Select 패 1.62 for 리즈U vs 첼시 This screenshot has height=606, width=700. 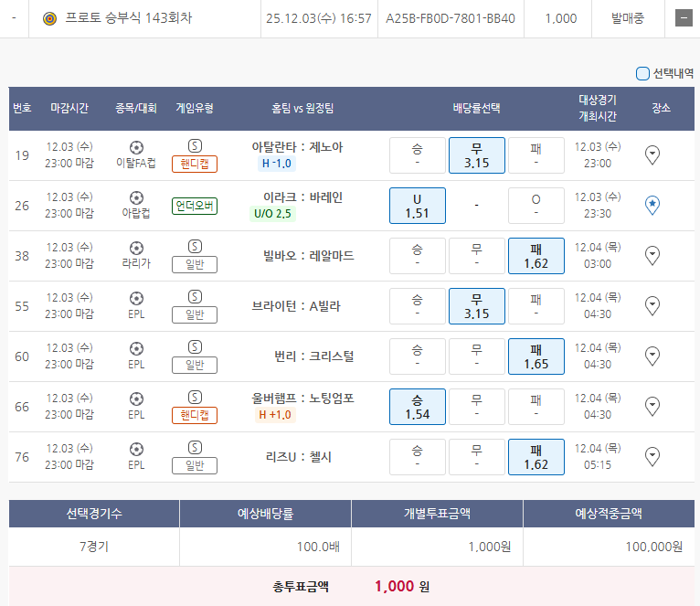coord(536,456)
